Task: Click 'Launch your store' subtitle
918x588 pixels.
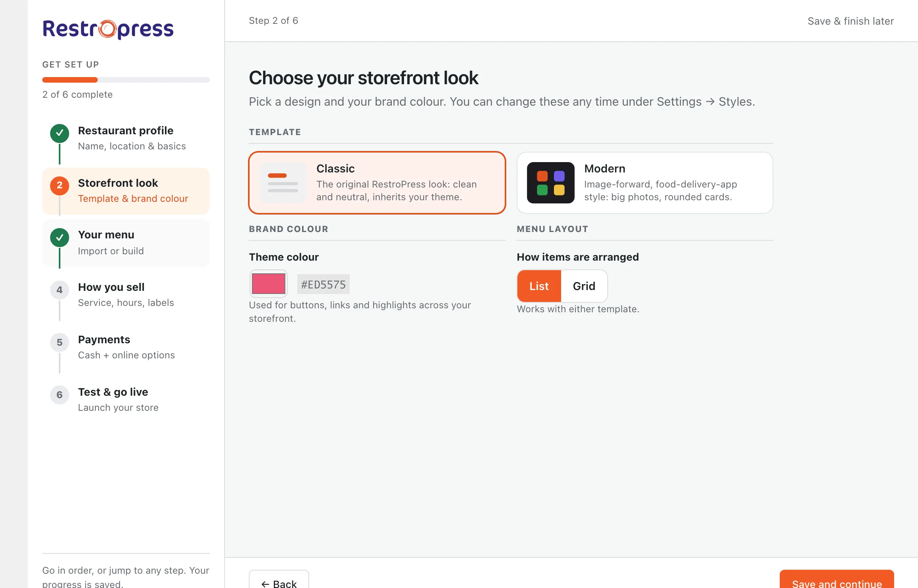Action: (x=118, y=408)
